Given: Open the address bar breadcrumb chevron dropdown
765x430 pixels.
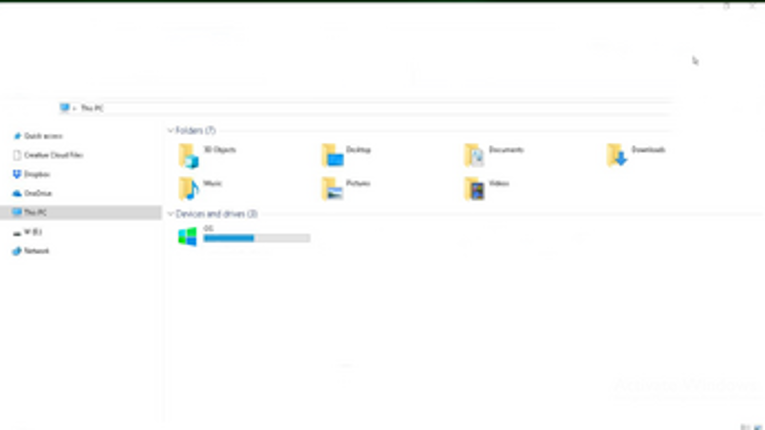Looking at the screenshot, I should coord(75,108).
